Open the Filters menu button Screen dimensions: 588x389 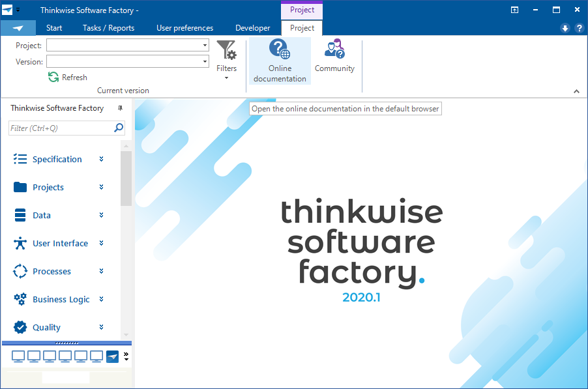tap(226, 61)
